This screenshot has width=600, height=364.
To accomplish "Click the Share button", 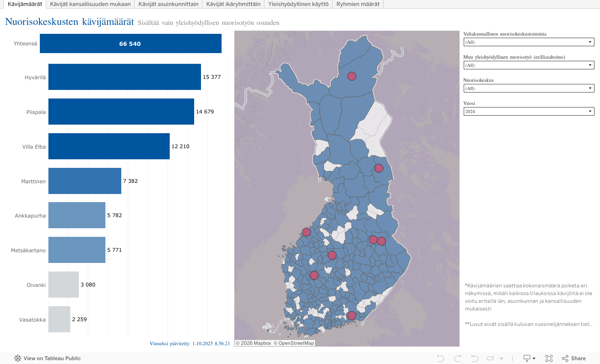I will (x=574, y=358).
